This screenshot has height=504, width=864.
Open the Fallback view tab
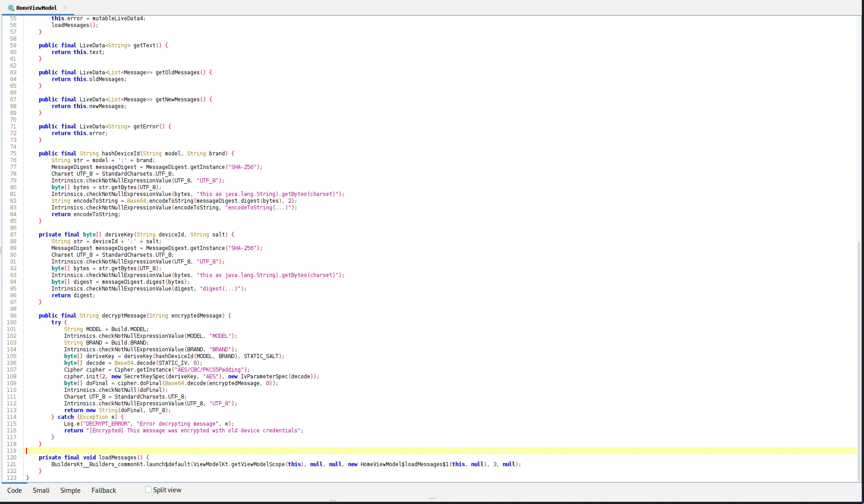pos(104,490)
